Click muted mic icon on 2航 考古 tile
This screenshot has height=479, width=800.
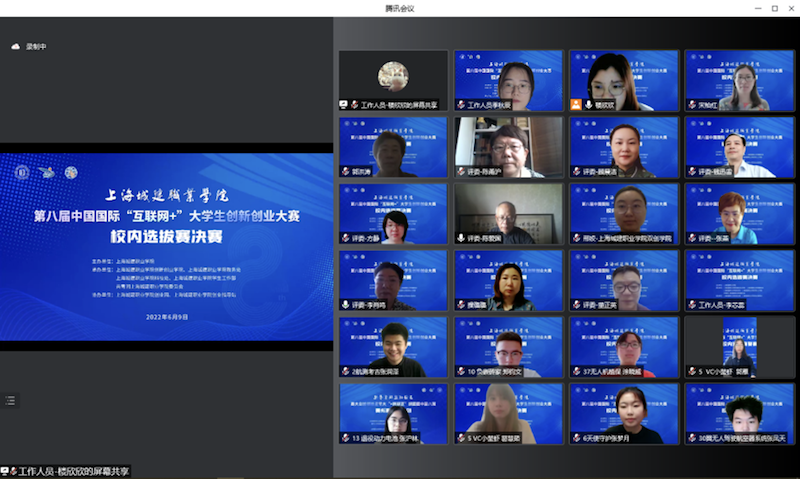click(x=346, y=371)
